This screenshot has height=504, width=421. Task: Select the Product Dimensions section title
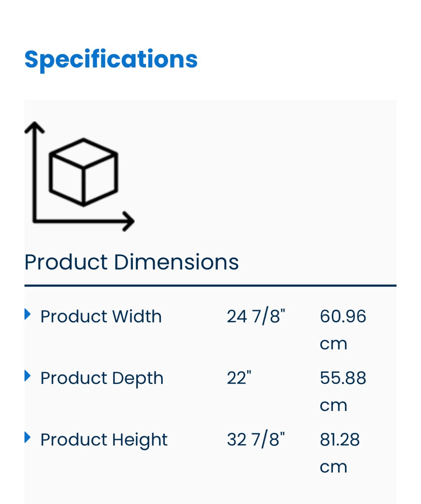point(131,262)
